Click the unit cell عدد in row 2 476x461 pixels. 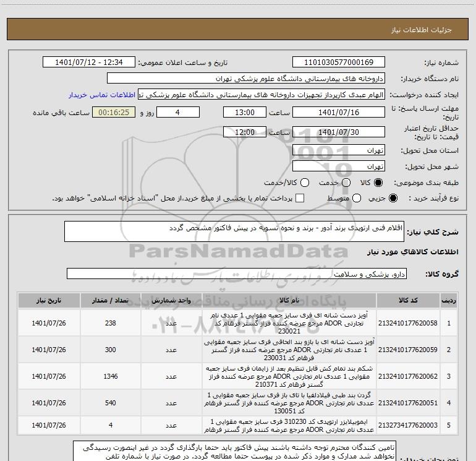point(171,350)
